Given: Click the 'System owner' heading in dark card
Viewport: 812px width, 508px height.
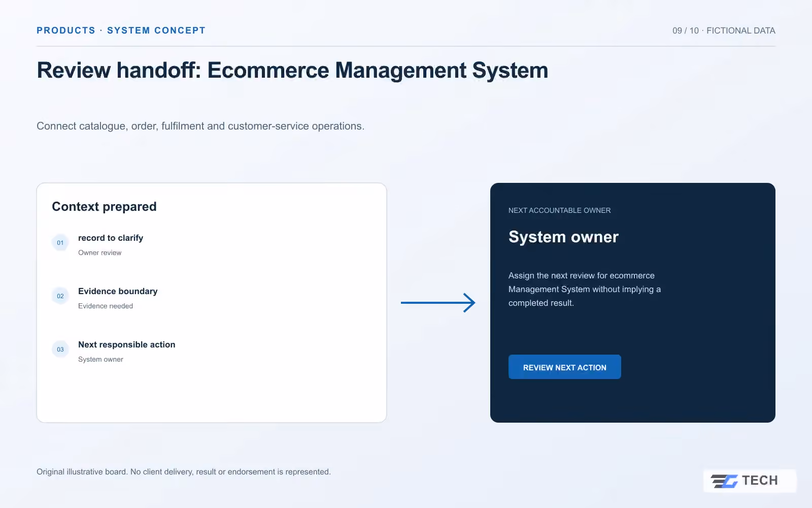Looking at the screenshot, I should coord(563,237).
